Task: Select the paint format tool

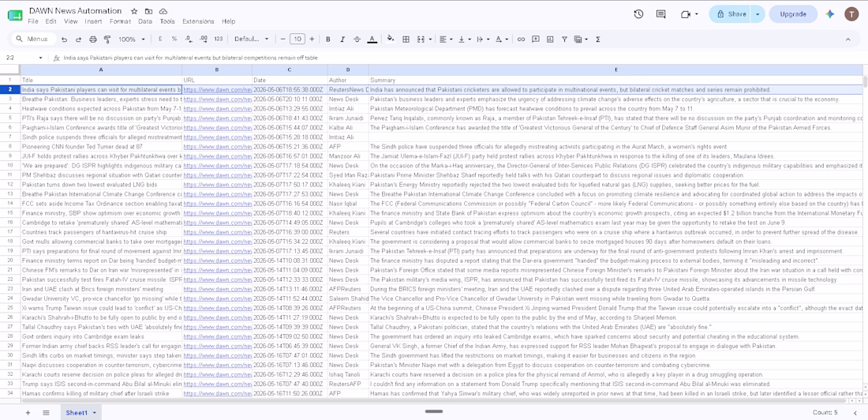Action: [107, 39]
